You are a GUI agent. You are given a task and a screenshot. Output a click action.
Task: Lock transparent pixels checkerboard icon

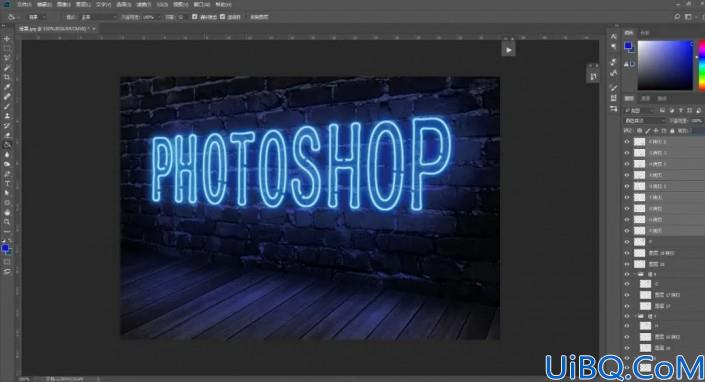tap(639, 131)
